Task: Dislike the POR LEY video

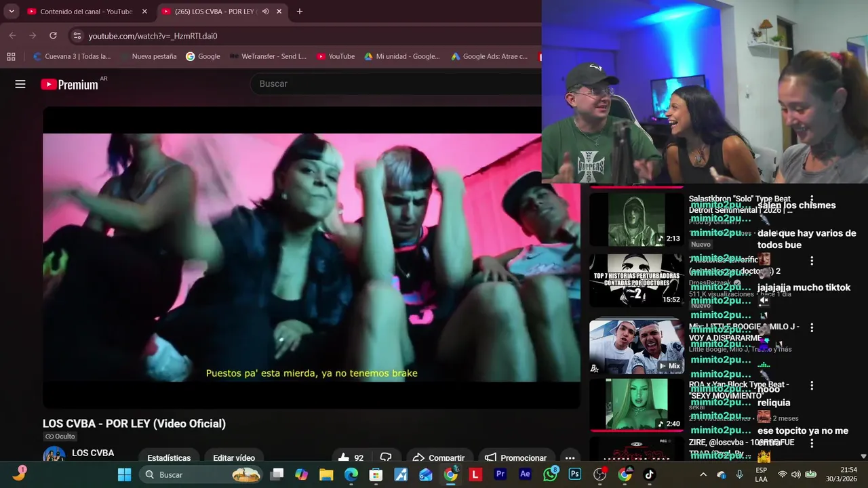Action: [x=386, y=457]
